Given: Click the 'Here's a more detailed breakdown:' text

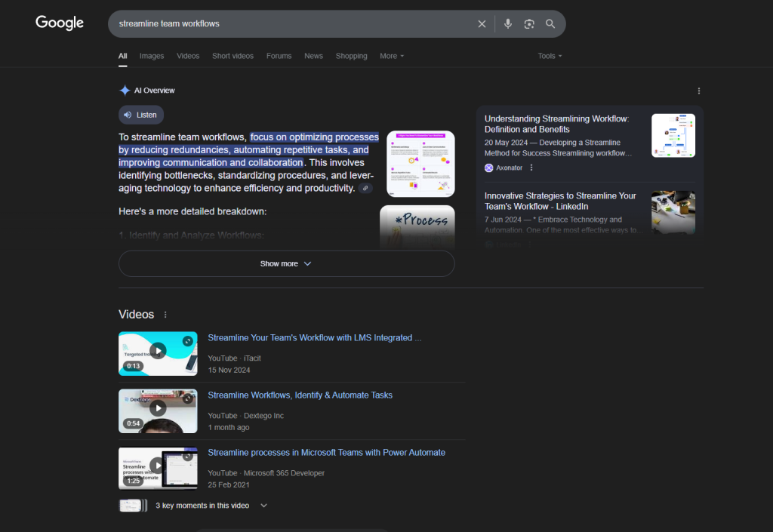Looking at the screenshot, I should tap(192, 211).
